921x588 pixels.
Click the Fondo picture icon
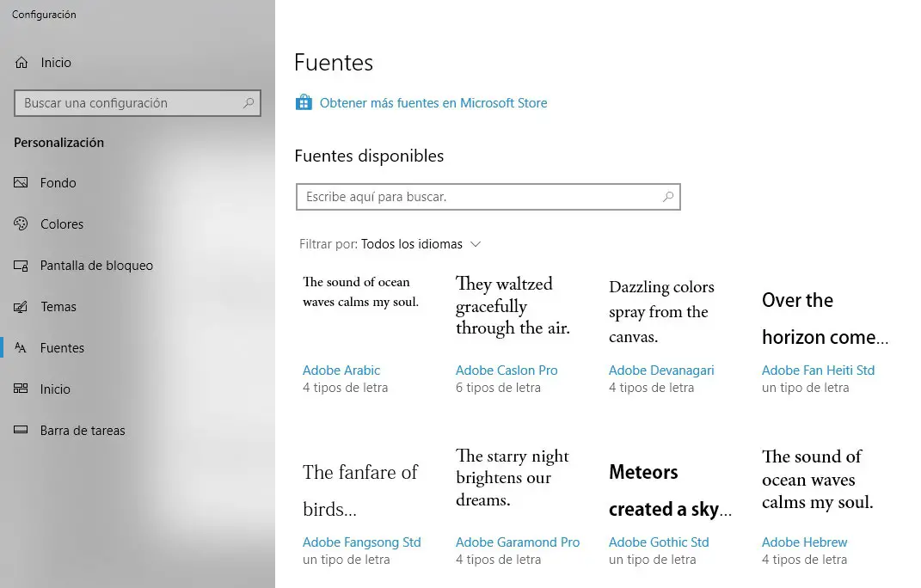tap(21, 183)
